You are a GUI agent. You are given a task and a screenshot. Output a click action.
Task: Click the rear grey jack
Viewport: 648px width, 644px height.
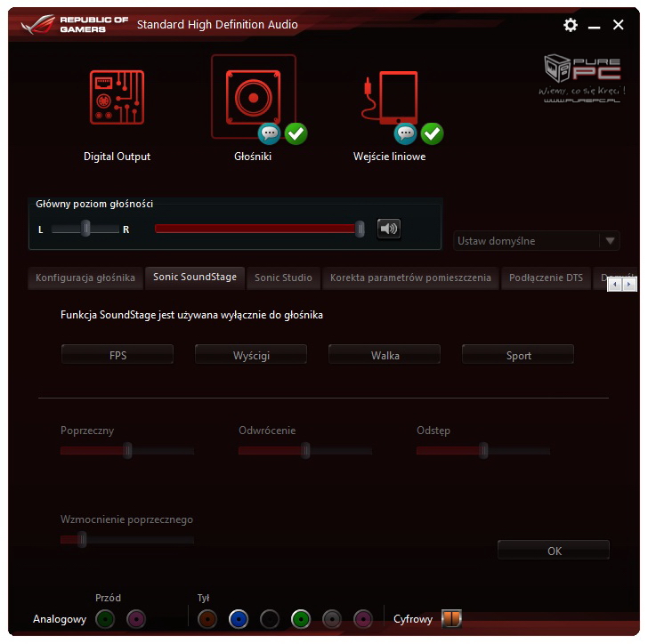click(332, 619)
